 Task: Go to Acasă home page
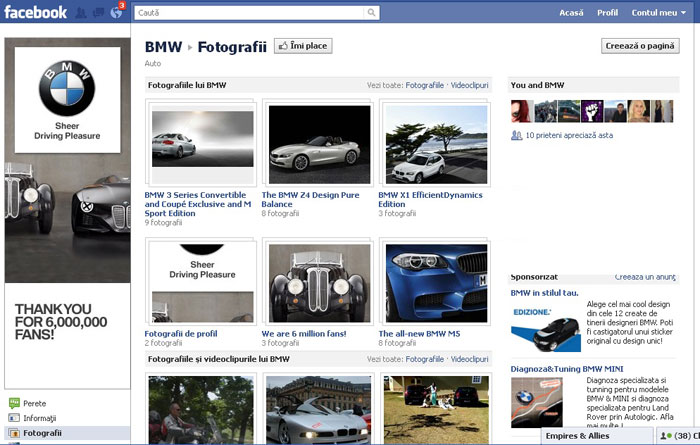571,12
